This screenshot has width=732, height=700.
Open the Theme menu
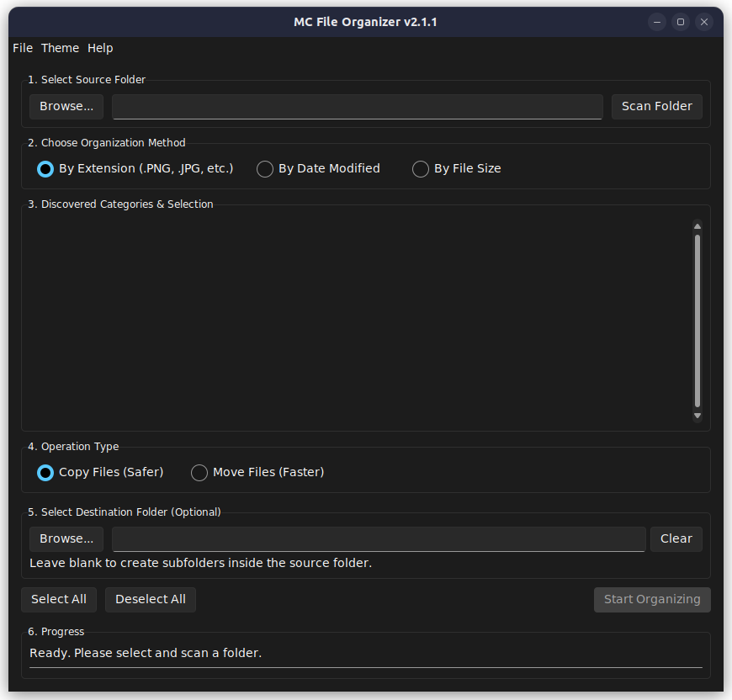coord(60,48)
